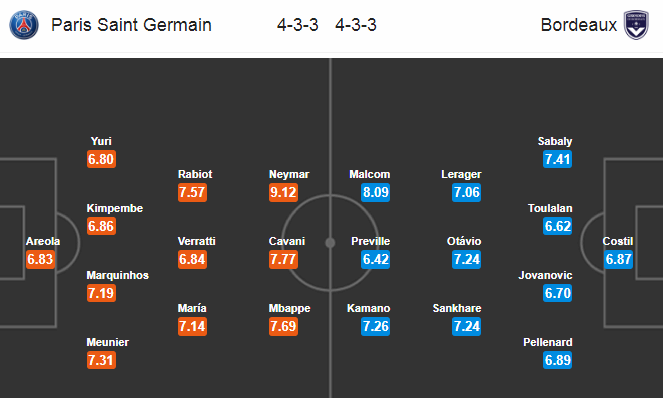Click the Kamano player name
This screenshot has width=663, height=398.
369,308
